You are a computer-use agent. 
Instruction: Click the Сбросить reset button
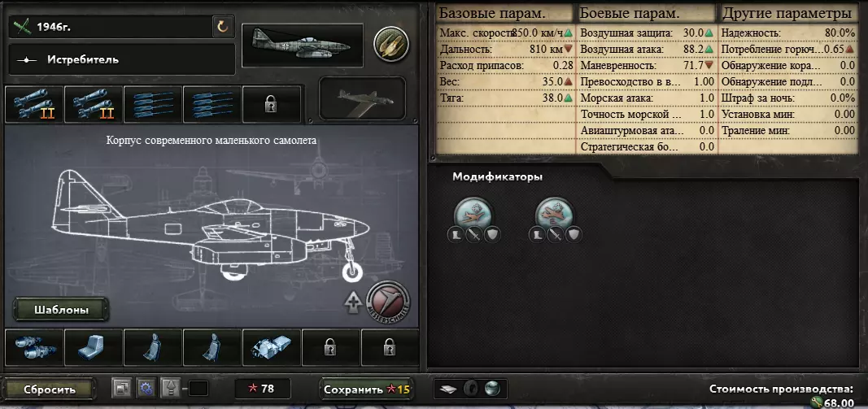tap(50, 389)
